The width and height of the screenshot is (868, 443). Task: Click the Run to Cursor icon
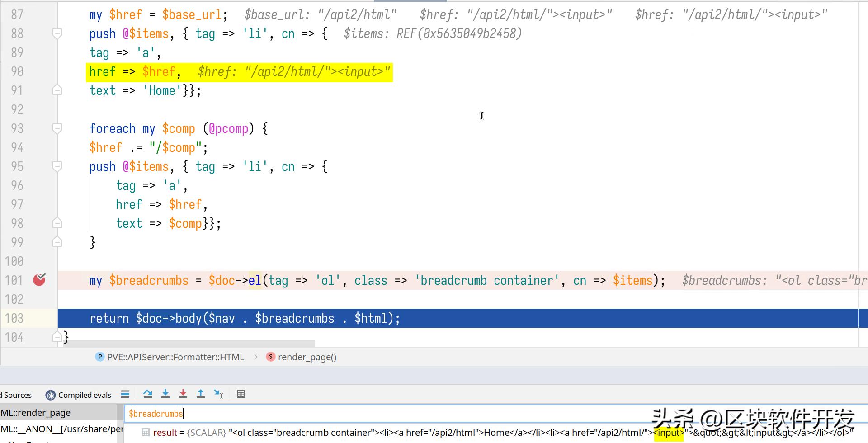click(219, 394)
